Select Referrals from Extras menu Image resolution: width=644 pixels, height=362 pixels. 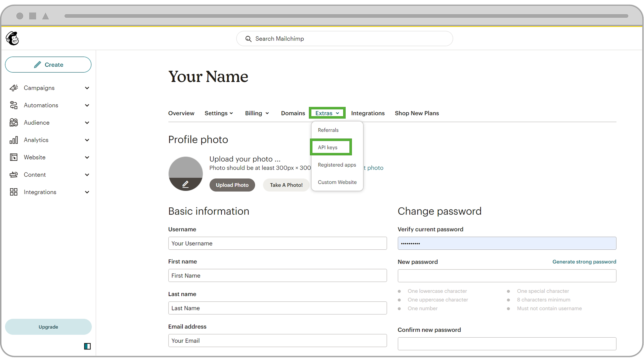tap(328, 130)
